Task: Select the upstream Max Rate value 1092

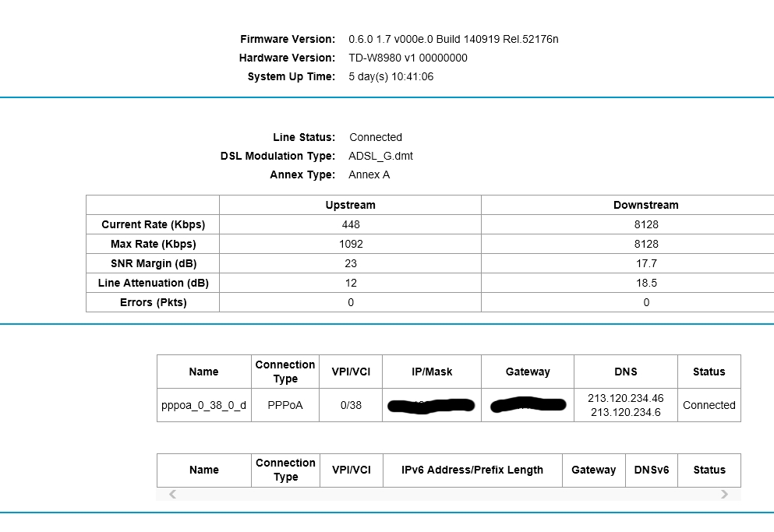Action: (350, 244)
